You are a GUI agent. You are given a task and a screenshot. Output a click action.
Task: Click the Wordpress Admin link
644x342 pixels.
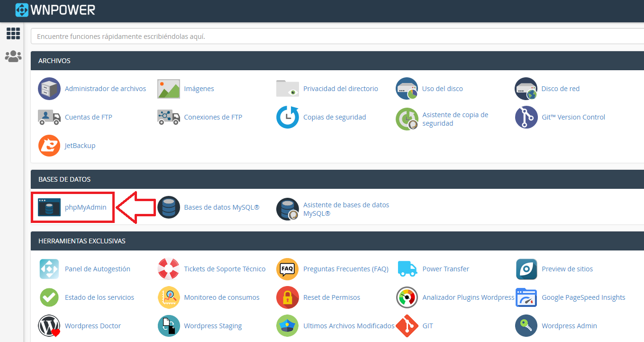[x=569, y=326]
